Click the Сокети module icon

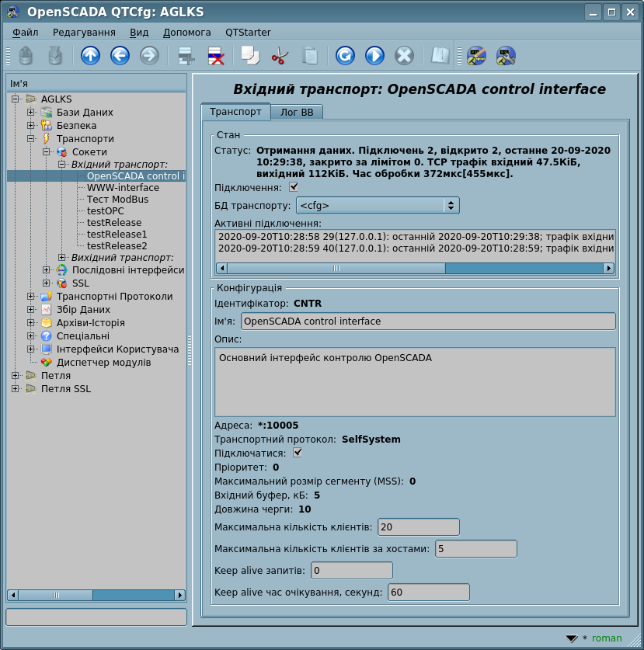[x=62, y=152]
